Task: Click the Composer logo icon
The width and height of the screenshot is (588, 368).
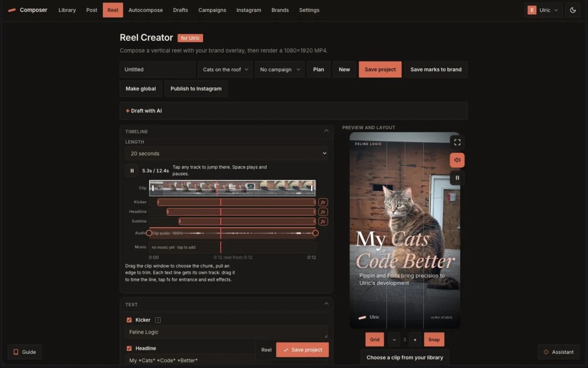Action: [12, 10]
